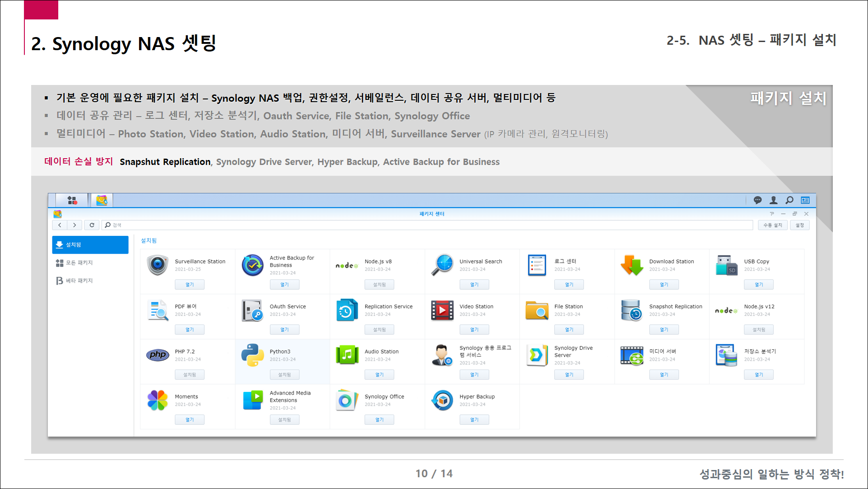
Task: Switch to 베타 패키지 beta packages
Action: tap(79, 281)
